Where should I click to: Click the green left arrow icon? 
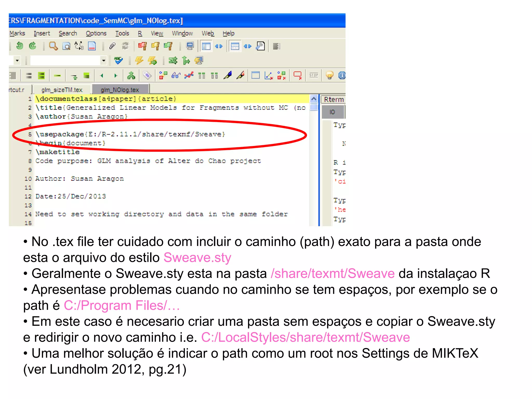102,76
